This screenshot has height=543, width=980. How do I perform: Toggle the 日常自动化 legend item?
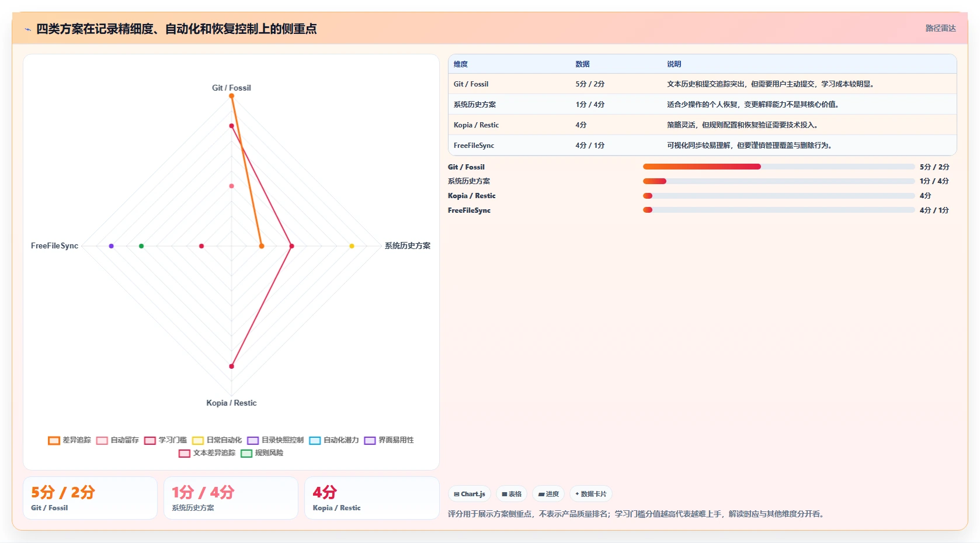217,440
